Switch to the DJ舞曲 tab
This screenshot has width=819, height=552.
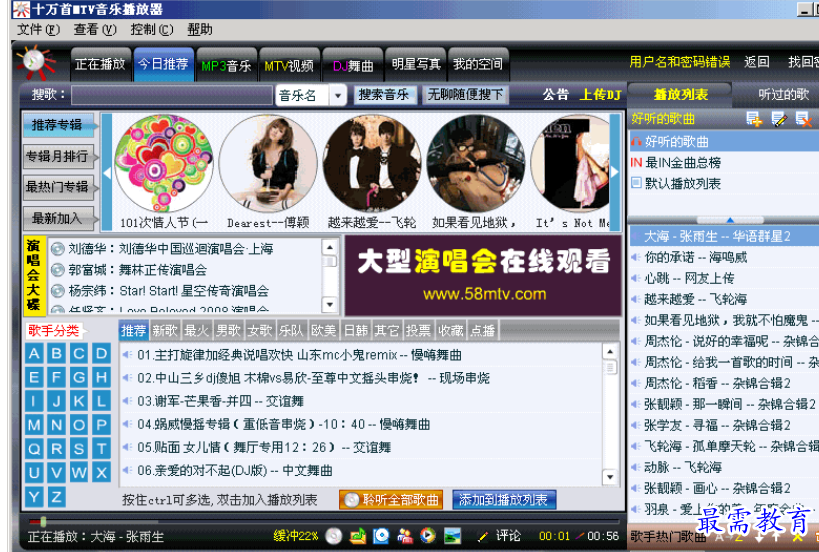[x=353, y=65]
